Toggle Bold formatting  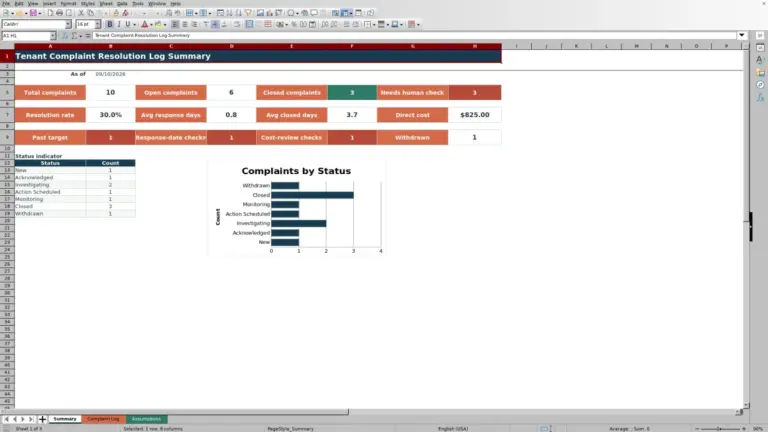(x=110, y=24)
